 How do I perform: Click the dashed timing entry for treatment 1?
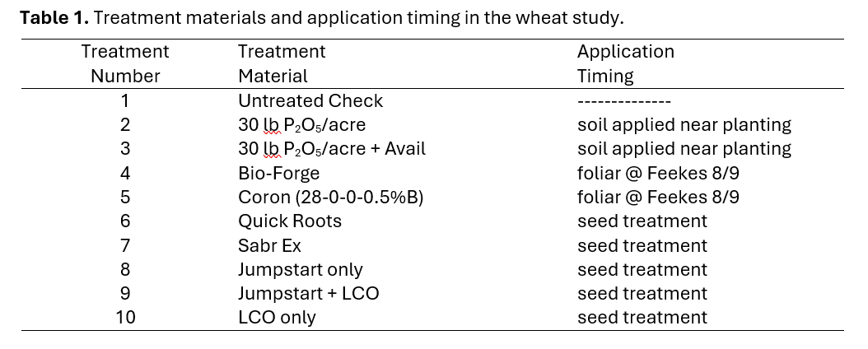[624, 101]
